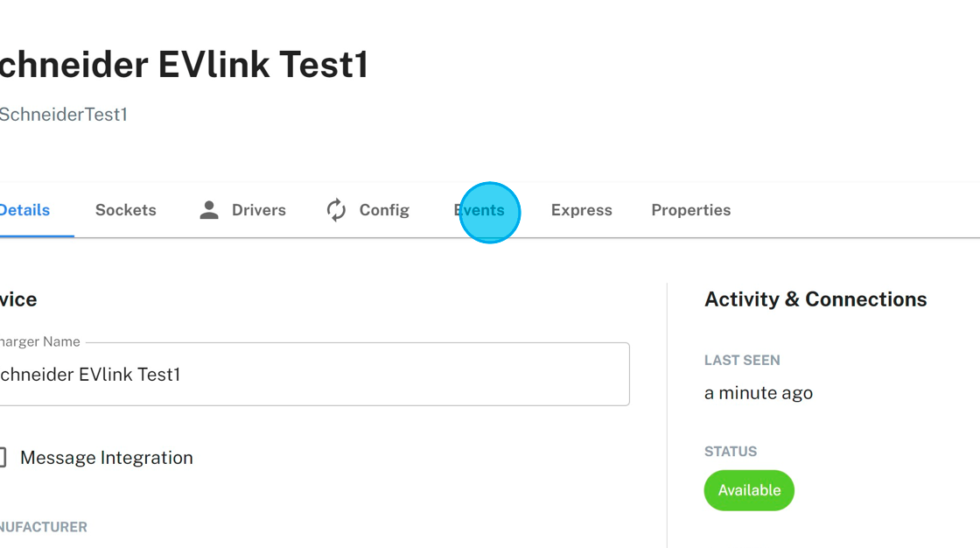Click the Message Integration label text
This screenshot has width=980, height=548.
pyautogui.click(x=106, y=458)
